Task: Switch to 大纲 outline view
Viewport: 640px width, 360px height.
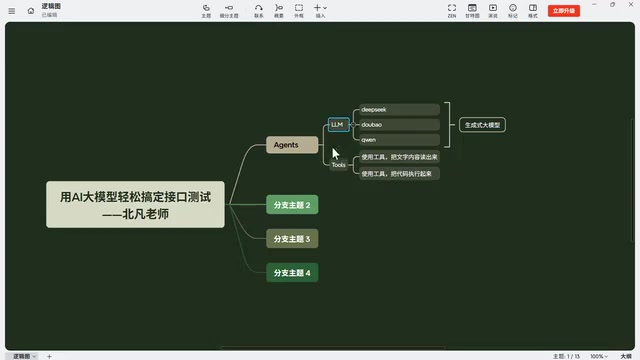Action: pos(626,356)
